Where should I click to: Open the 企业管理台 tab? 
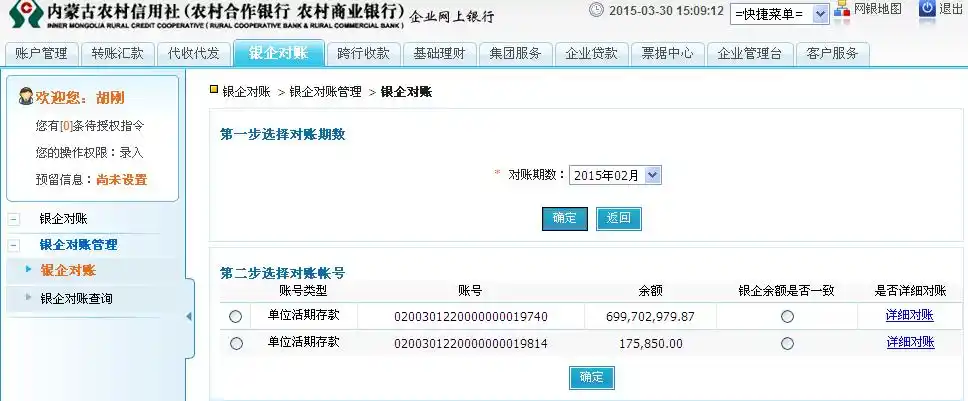749,54
